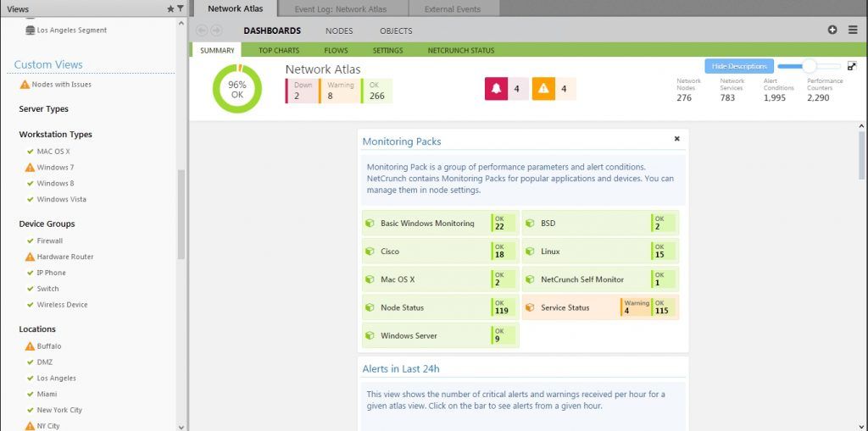The height and width of the screenshot is (431, 868).
Task: Adjust the dashboard zoom slider handle
Action: tap(810, 66)
